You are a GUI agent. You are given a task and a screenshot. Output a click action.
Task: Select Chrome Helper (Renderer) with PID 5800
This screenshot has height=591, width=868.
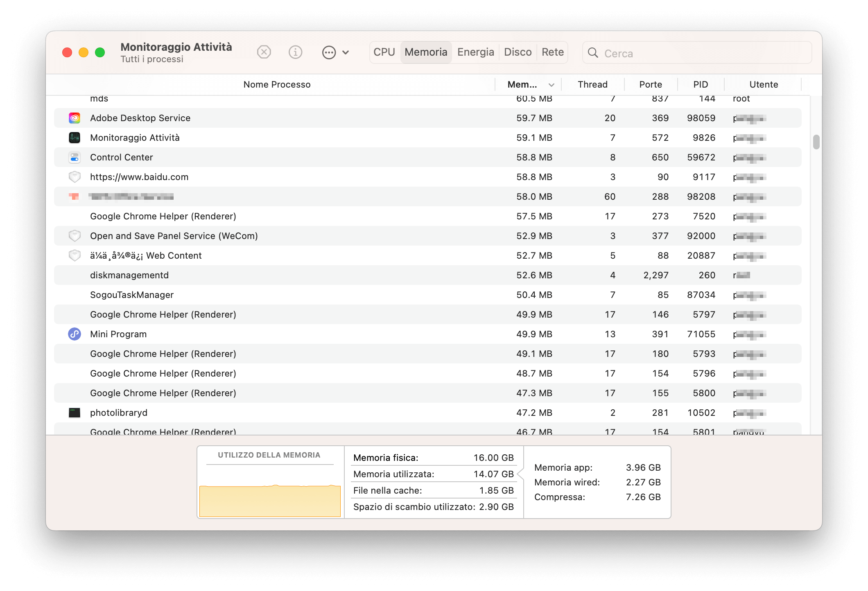click(x=427, y=393)
